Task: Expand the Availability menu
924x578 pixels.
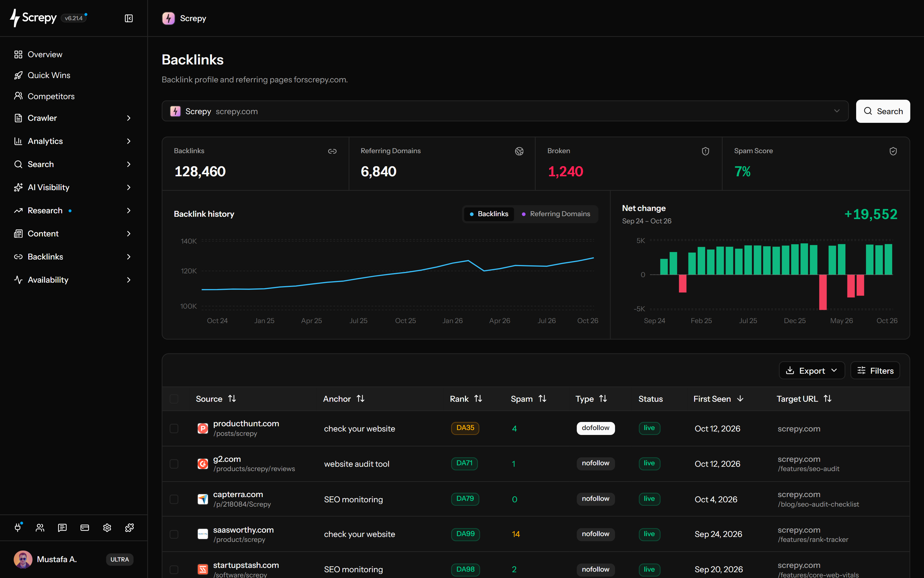Action: 73,280
